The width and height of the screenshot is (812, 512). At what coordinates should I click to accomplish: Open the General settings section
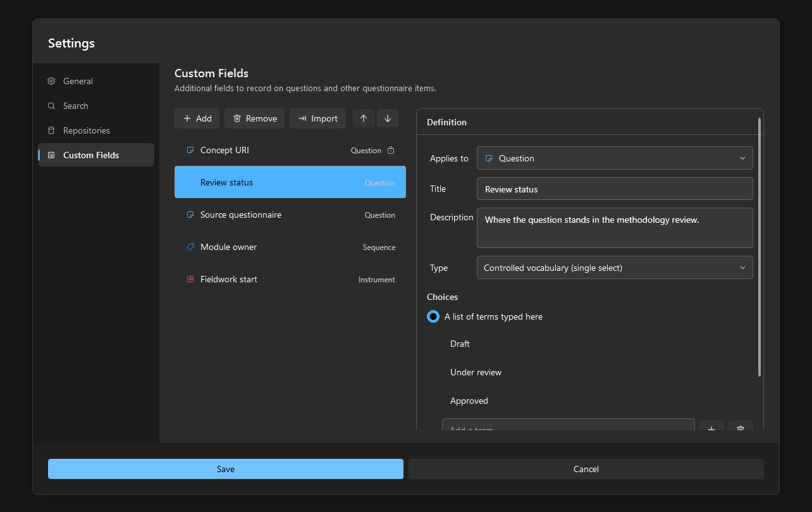pyautogui.click(x=96, y=81)
